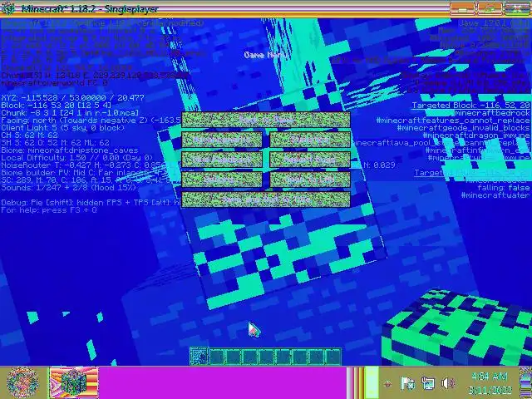Click the '#minecraft:features_cannot_replace' tag
Screen dimensions: 532x399
453,120
